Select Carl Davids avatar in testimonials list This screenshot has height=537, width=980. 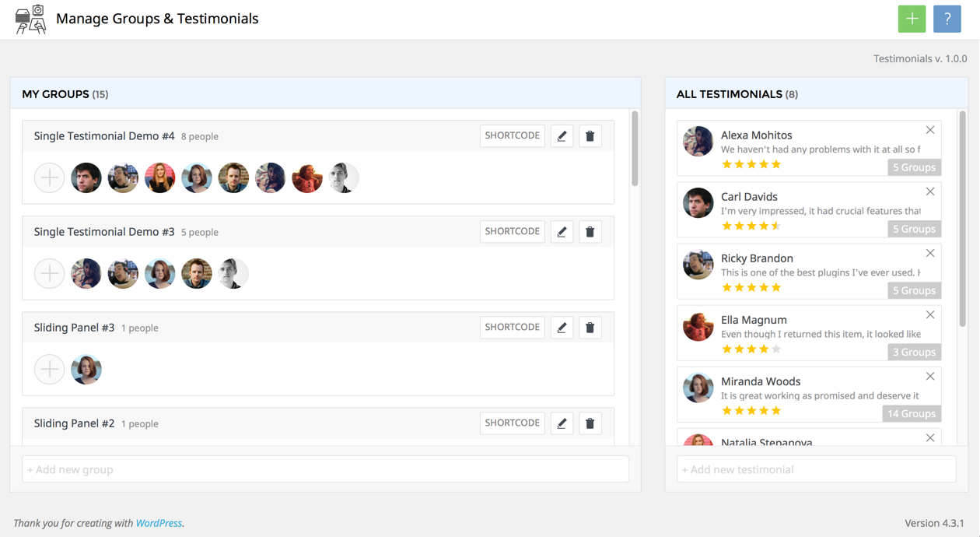click(698, 203)
